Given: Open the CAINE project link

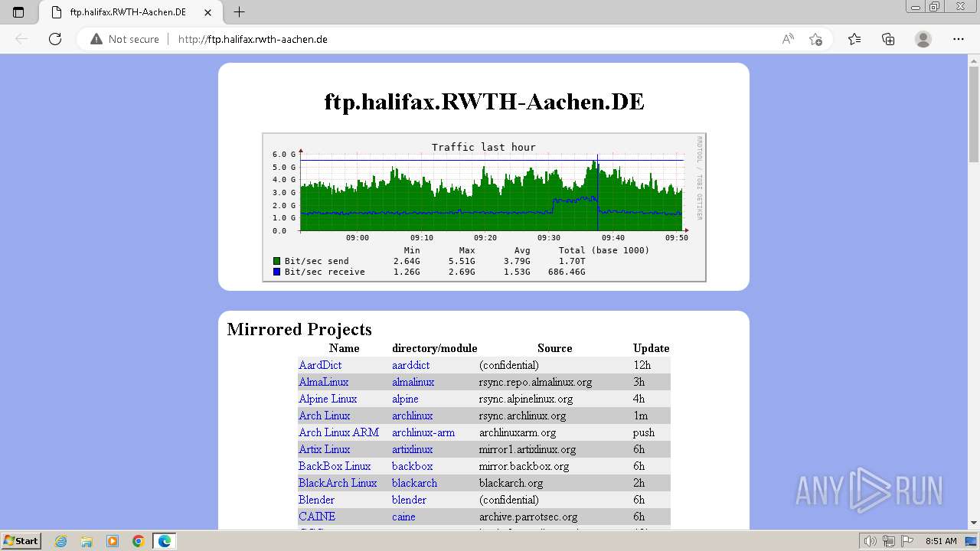Looking at the screenshot, I should tap(317, 517).
